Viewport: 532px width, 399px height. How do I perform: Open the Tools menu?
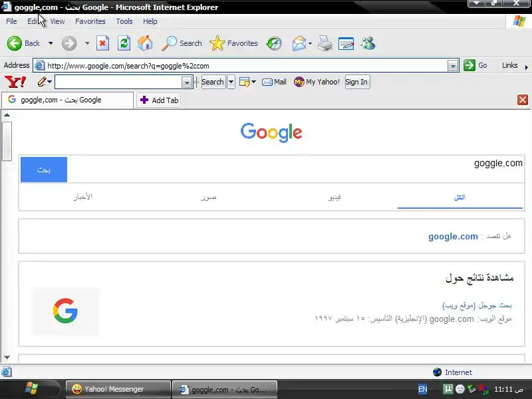[x=124, y=21]
